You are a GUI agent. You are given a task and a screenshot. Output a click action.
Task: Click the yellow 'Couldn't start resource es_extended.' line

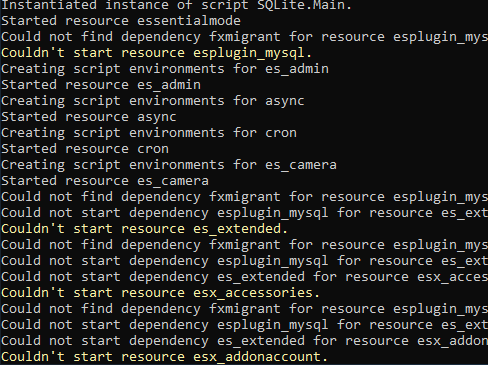tap(144, 229)
